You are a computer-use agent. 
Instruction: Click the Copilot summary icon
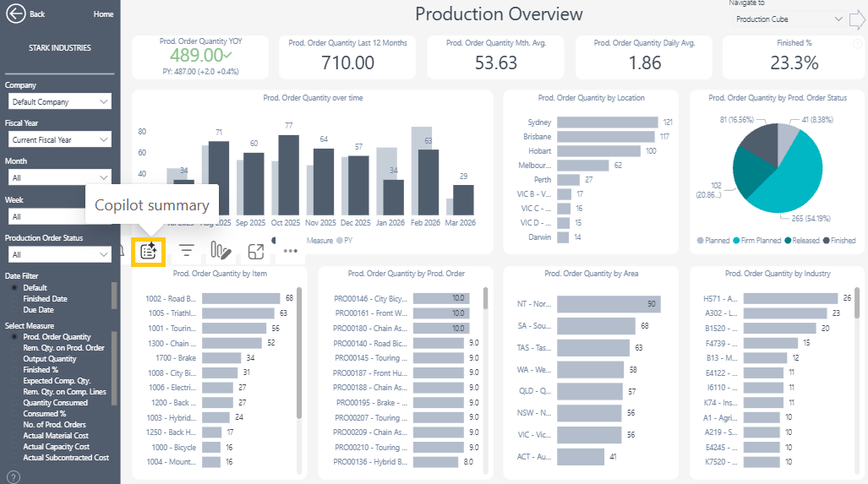tap(148, 251)
